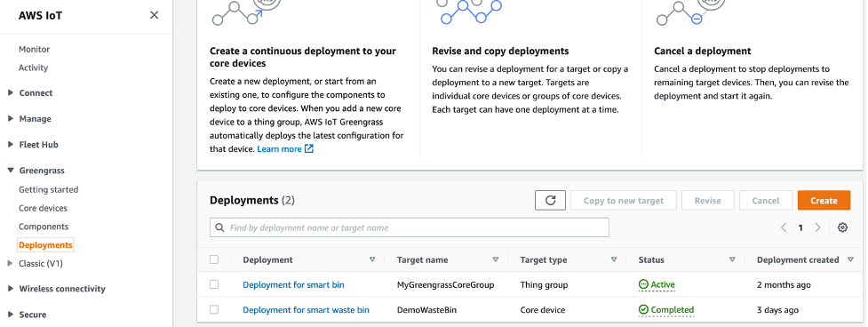Click the Completed status checkmark icon

click(x=643, y=309)
